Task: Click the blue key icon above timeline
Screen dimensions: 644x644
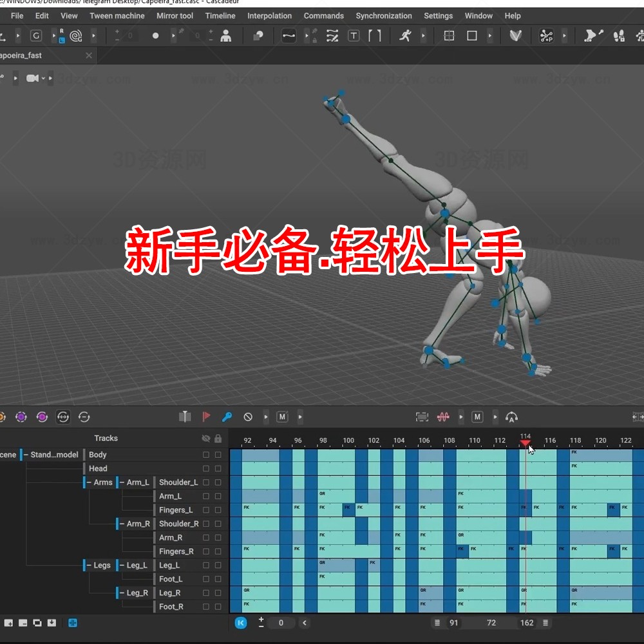Action: (227, 417)
